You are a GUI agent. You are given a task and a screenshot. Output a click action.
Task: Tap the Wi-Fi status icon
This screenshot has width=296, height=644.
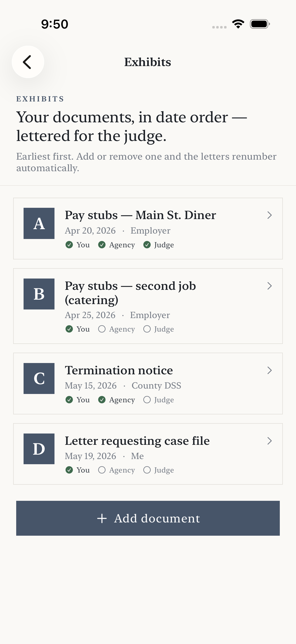[x=238, y=24]
